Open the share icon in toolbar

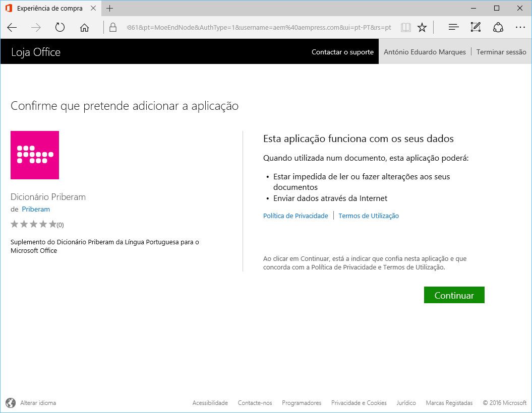point(498,28)
